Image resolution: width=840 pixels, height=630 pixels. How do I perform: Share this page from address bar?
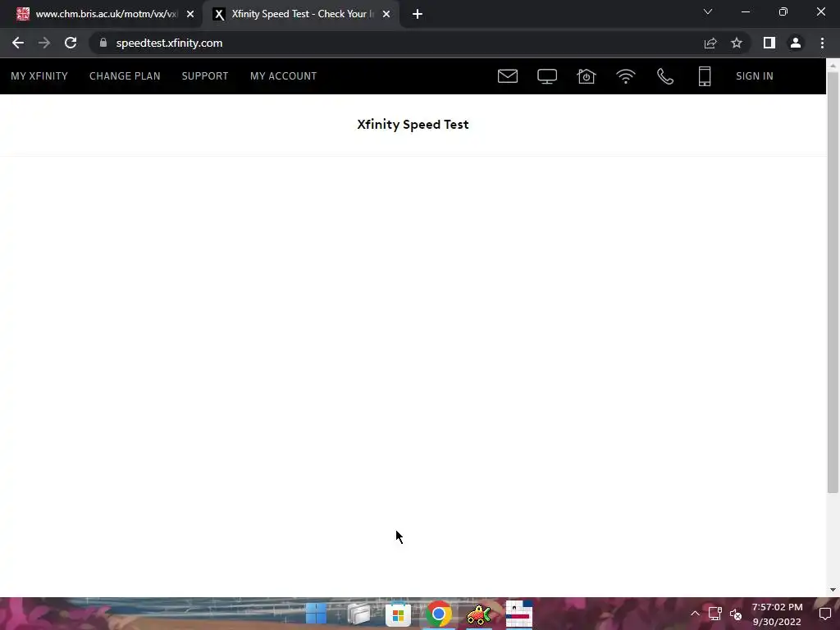(x=710, y=43)
